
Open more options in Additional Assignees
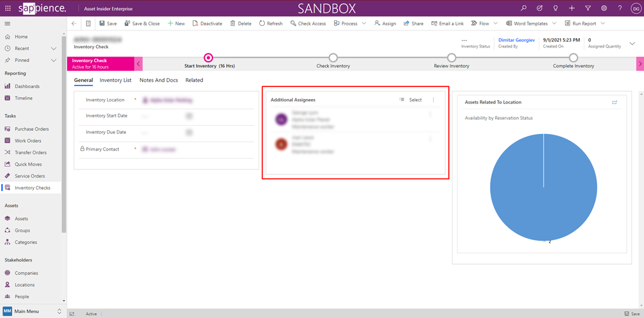pyautogui.click(x=434, y=100)
